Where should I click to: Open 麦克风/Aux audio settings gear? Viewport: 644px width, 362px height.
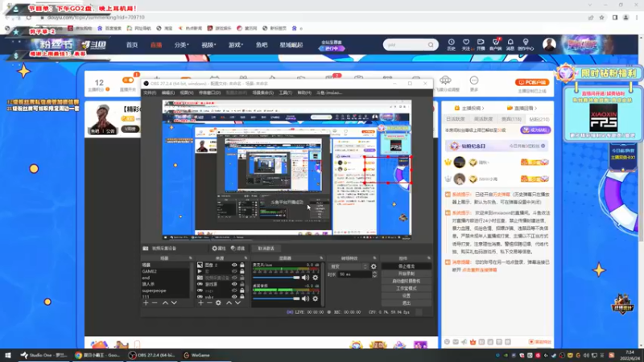[316, 278]
